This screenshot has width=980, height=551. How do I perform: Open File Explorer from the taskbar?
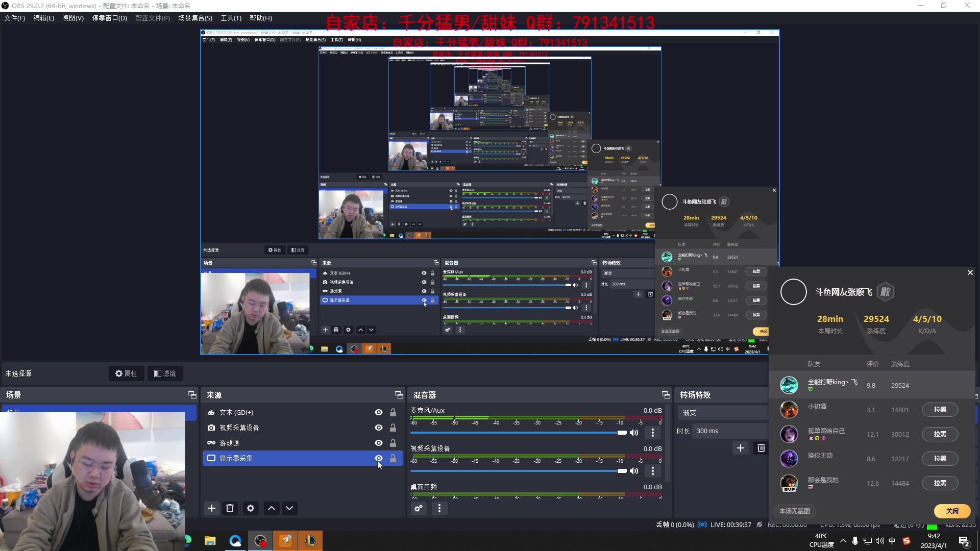(x=210, y=541)
